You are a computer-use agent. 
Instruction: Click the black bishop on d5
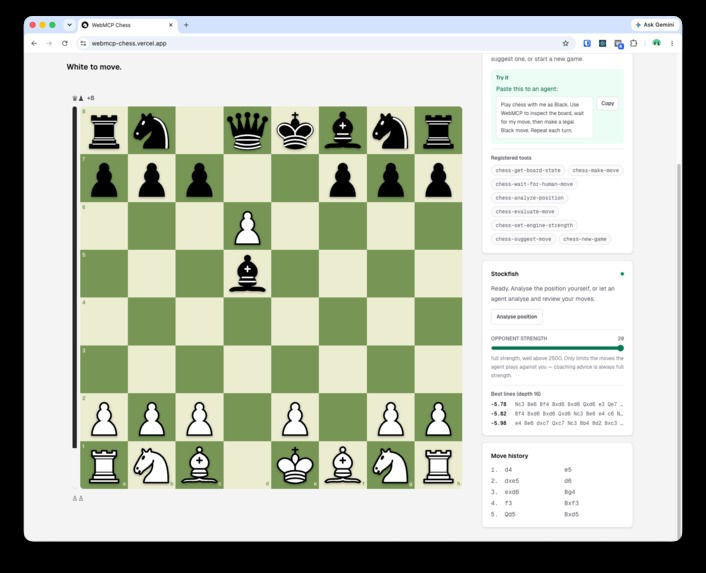click(247, 274)
